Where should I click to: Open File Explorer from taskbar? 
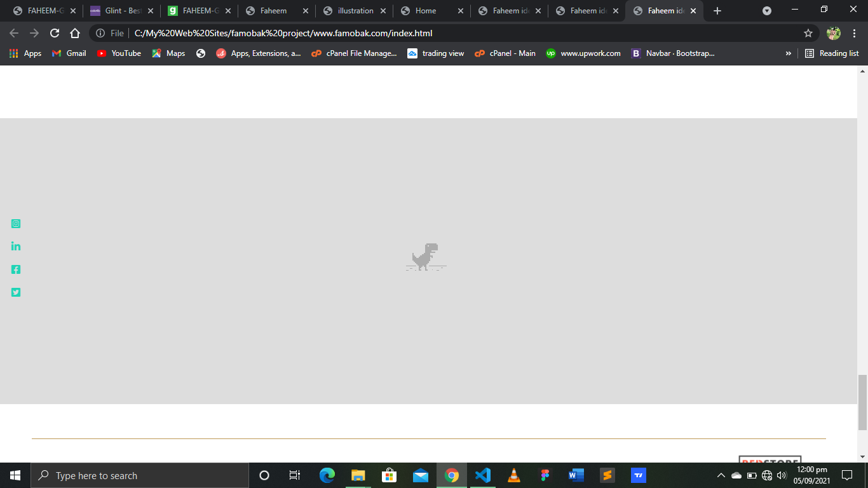pyautogui.click(x=358, y=475)
